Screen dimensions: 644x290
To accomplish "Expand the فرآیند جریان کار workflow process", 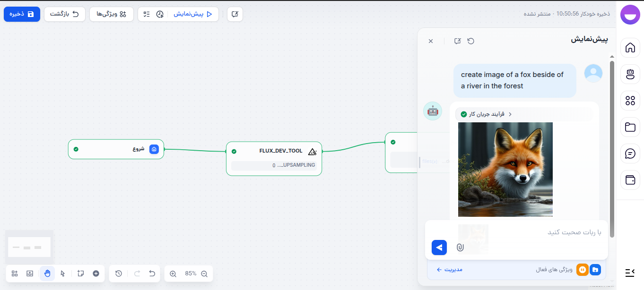I will coord(486,114).
